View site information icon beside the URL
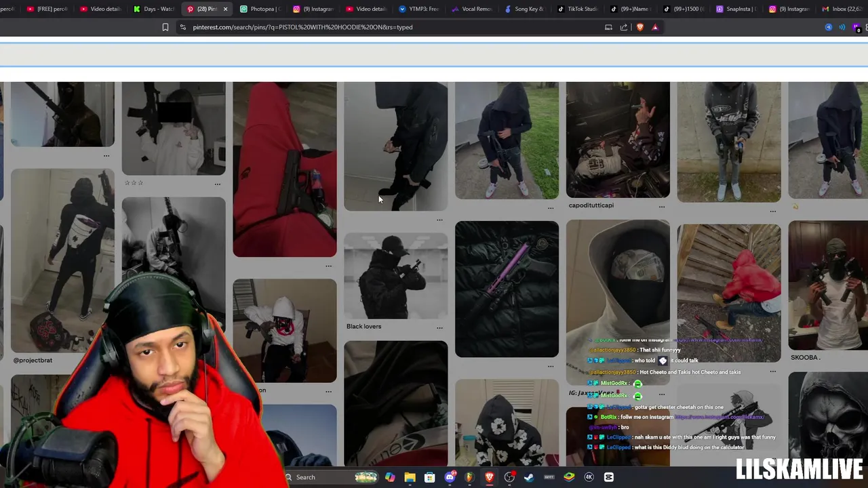Image resolution: width=868 pixels, height=488 pixels. pos(182,27)
